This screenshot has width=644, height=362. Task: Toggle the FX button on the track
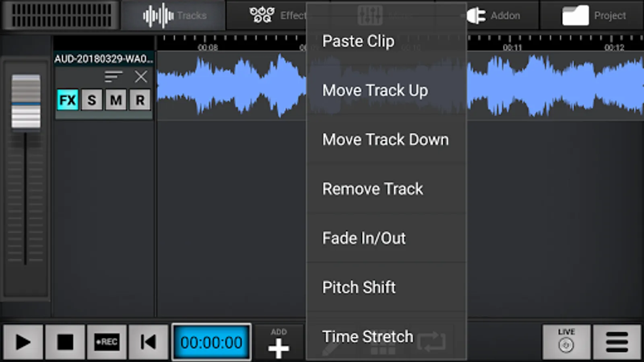68,100
